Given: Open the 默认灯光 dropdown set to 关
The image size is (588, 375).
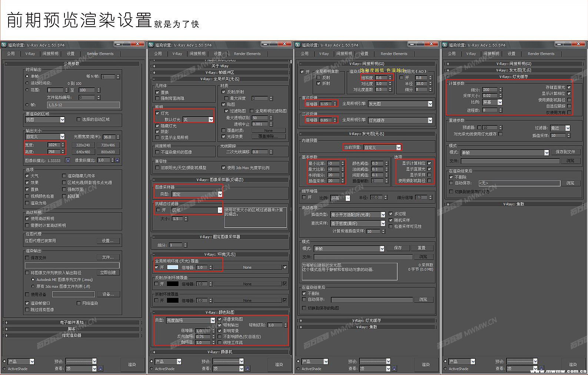Looking at the screenshot, I should (x=198, y=120).
